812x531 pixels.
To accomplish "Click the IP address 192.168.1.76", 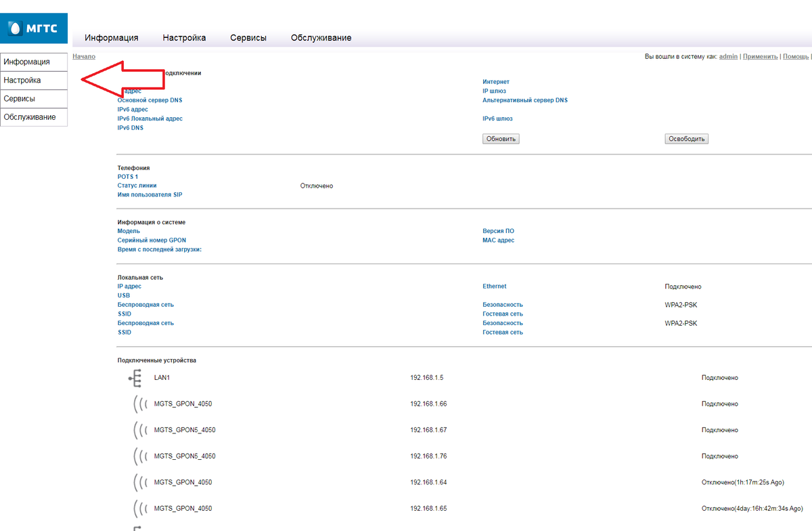I will click(x=428, y=456).
